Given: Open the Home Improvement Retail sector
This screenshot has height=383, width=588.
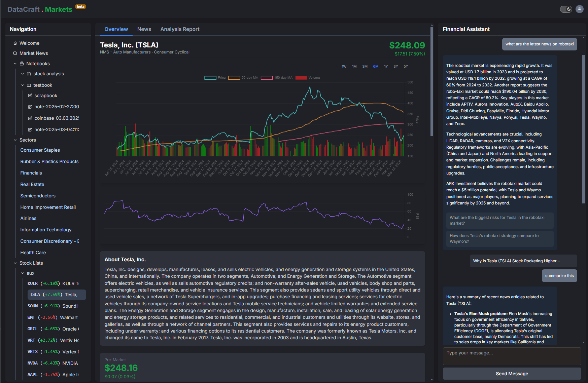Looking at the screenshot, I should tap(48, 207).
